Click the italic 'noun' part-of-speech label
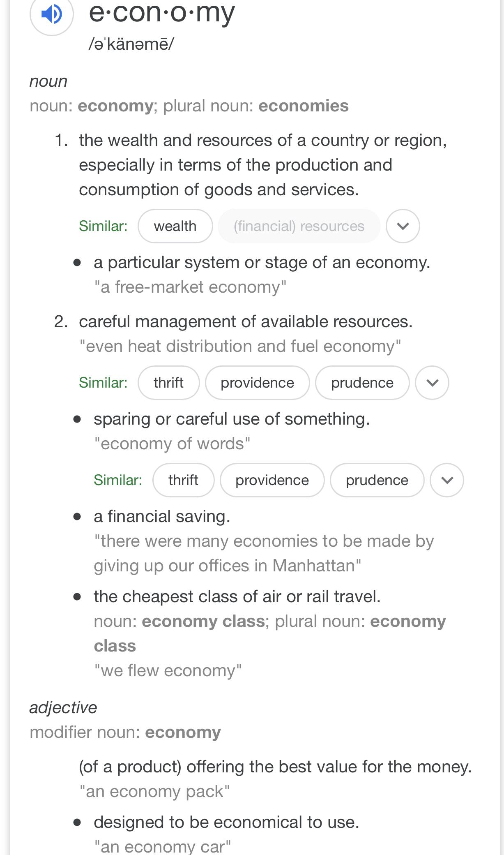This screenshot has height=855, width=504. 48,81
